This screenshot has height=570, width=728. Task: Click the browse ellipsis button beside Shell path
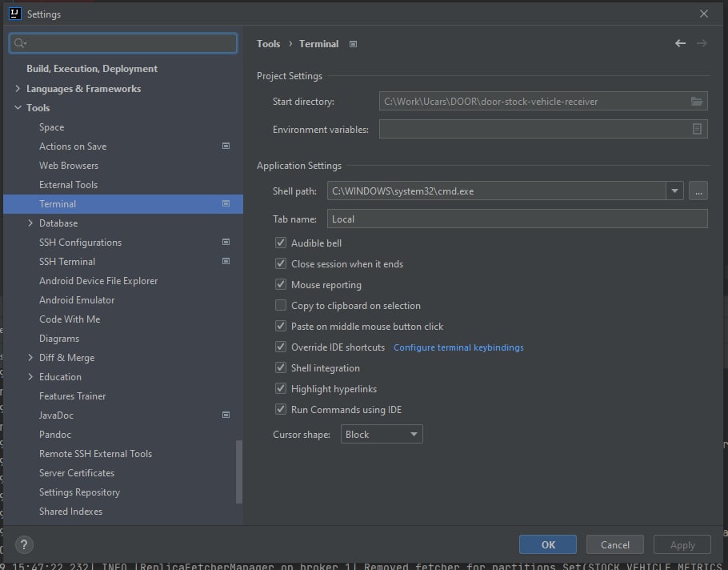pyautogui.click(x=698, y=191)
